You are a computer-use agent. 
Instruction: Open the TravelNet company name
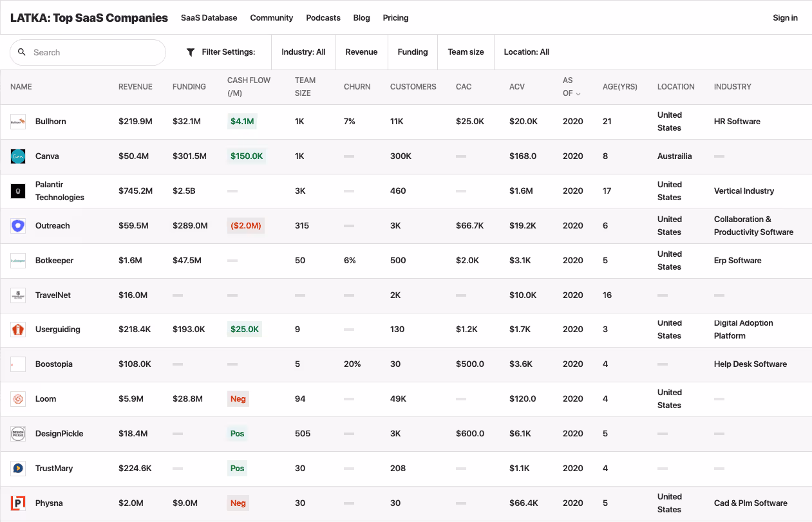point(53,295)
